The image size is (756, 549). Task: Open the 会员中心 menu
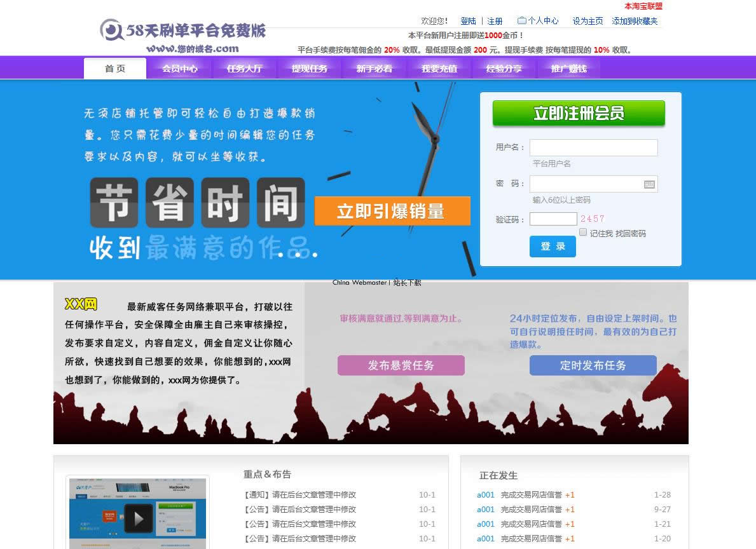click(179, 69)
